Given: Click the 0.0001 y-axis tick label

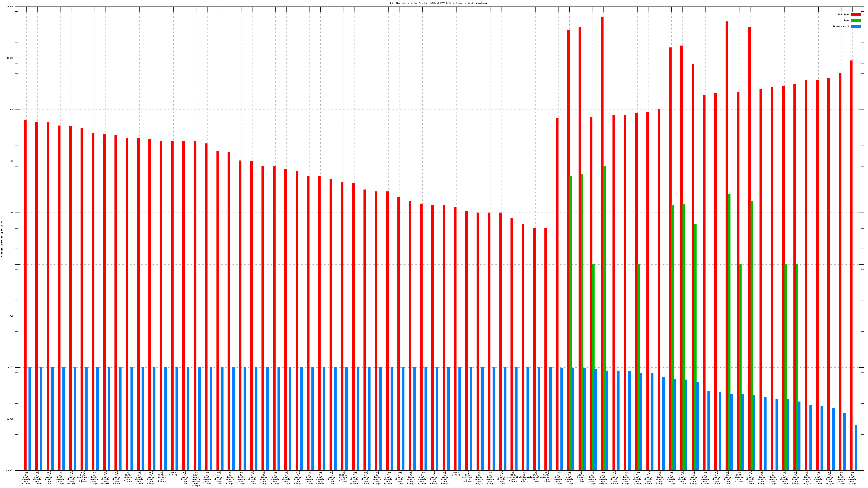Looking at the screenshot, I should (x=10, y=470).
